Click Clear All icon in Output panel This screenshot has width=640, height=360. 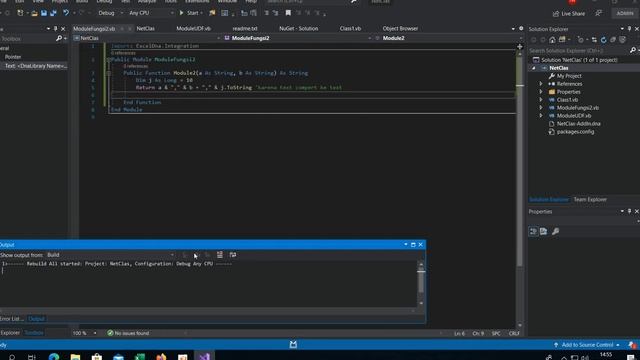tap(220, 255)
